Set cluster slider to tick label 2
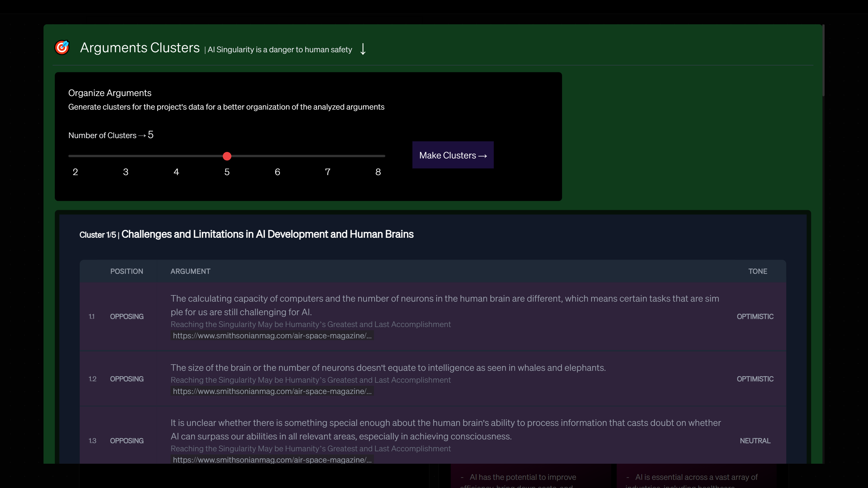 (x=75, y=172)
